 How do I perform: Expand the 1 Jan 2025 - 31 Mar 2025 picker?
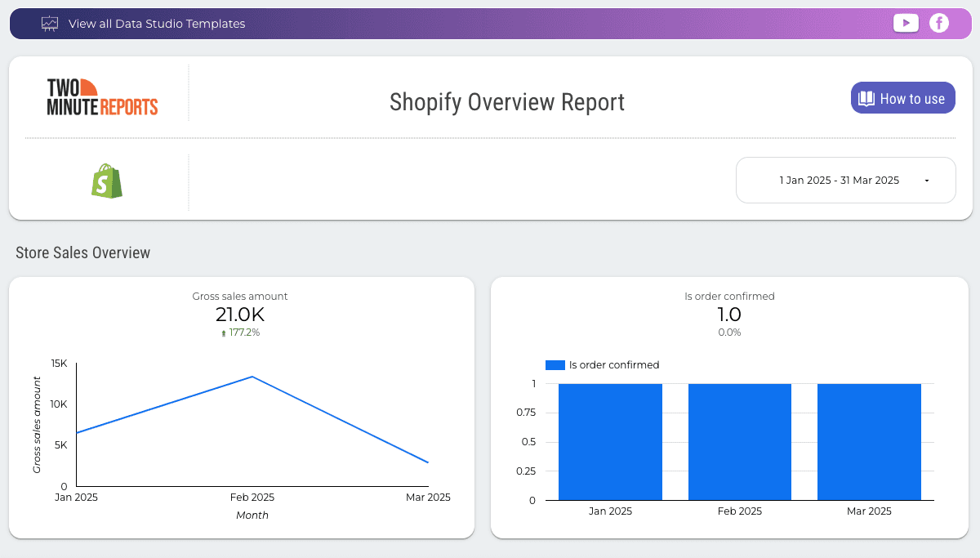(845, 180)
